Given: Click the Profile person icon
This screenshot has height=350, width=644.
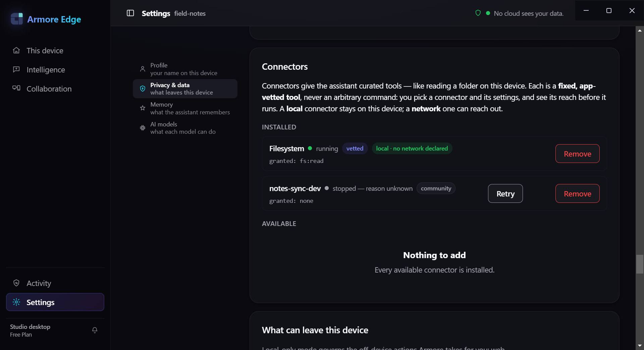Looking at the screenshot, I should (x=143, y=69).
